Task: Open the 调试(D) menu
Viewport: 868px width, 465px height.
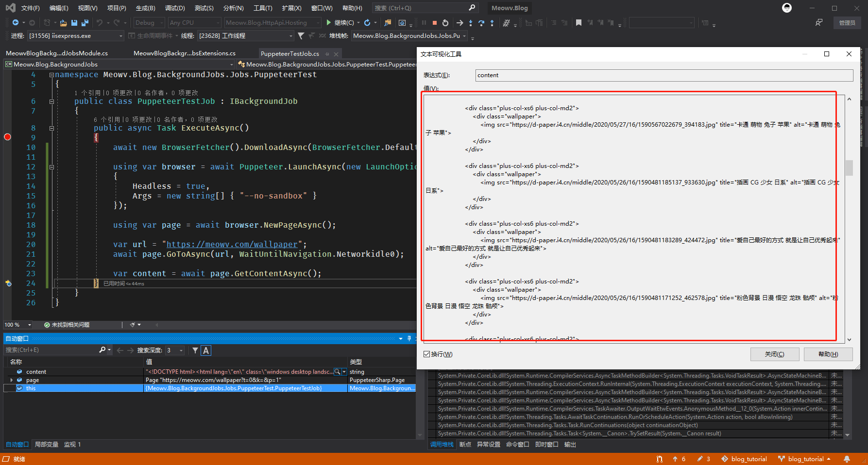Action: (175, 8)
